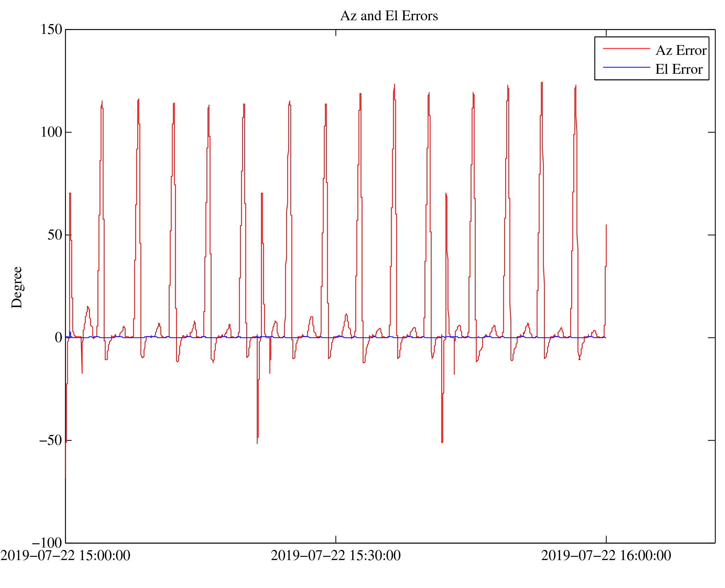Click the 0 y-axis tick label
Screen dimensions: 725x588
[x=58, y=338]
